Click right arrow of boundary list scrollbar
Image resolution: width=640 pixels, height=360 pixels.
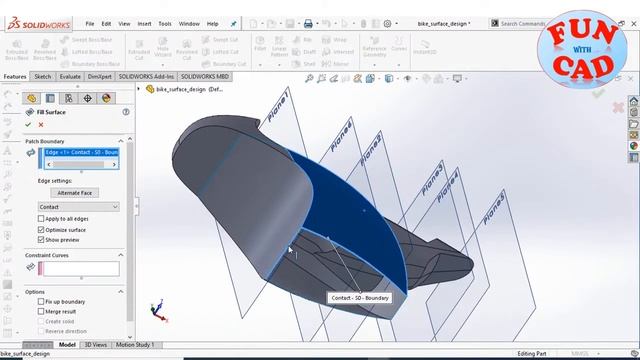(114, 164)
